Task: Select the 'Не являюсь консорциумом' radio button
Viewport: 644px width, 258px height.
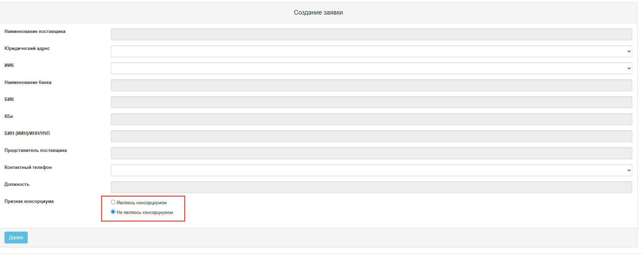Action: 113,212
